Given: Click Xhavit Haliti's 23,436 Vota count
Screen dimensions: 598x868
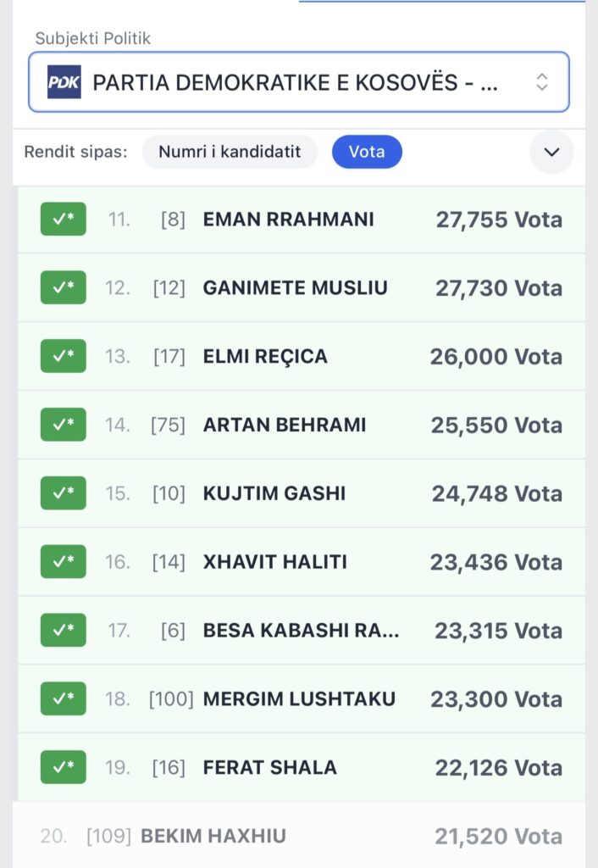Looking at the screenshot, I should tap(496, 562).
